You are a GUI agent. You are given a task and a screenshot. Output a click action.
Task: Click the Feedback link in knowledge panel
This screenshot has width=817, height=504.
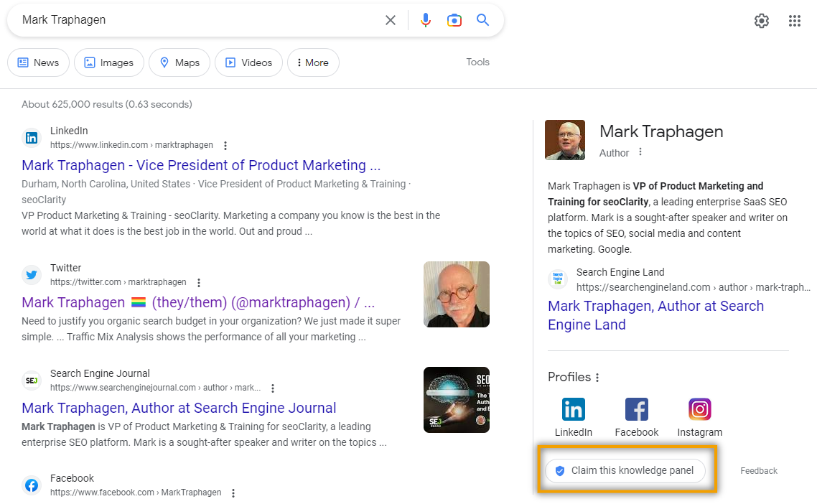click(759, 471)
